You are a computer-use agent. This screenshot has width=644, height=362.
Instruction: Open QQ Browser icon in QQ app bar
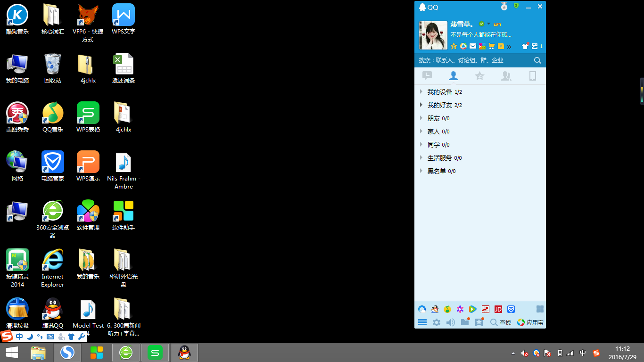(422, 309)
